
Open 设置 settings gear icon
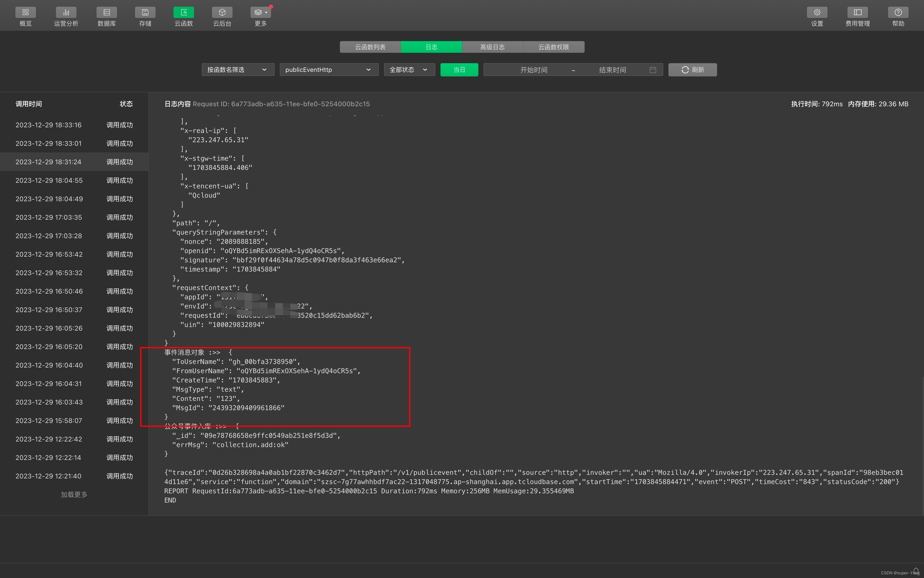pos(817,12)
